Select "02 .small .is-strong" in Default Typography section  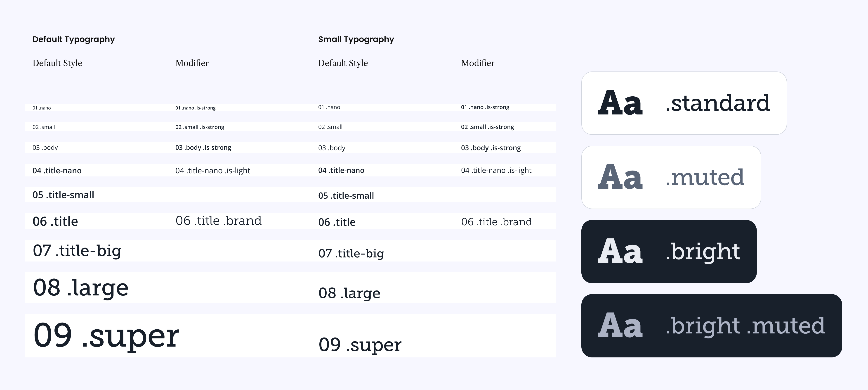[x=200, y=127]
